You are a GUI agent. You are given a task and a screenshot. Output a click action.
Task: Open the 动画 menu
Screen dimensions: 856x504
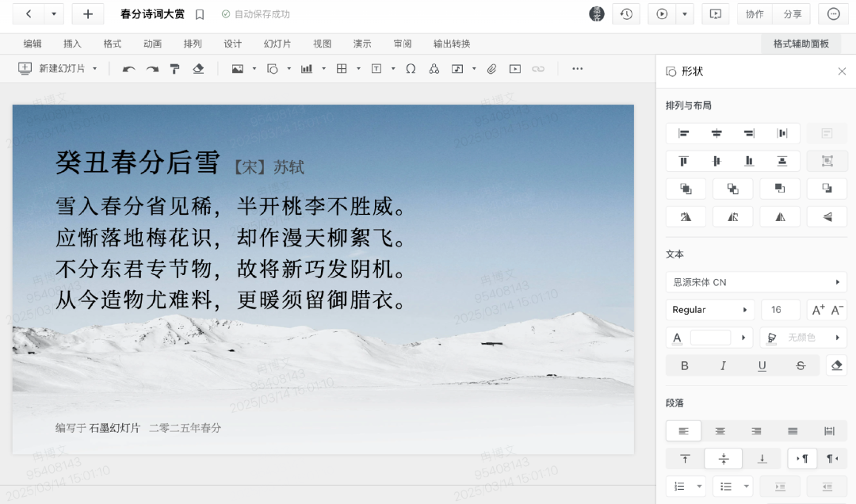tap(153, 44)
